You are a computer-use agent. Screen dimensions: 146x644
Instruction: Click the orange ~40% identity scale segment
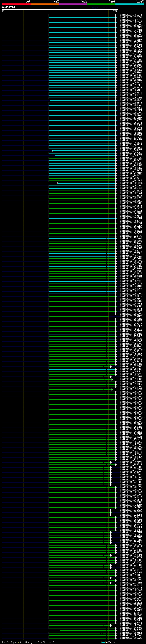45,4
